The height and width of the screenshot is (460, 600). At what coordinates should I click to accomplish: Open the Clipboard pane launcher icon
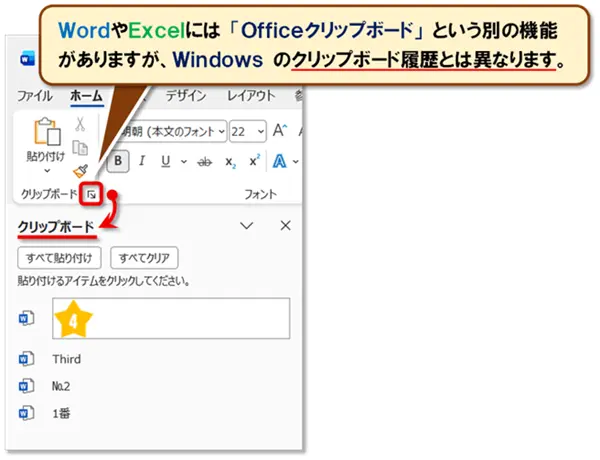click(91, 195)
